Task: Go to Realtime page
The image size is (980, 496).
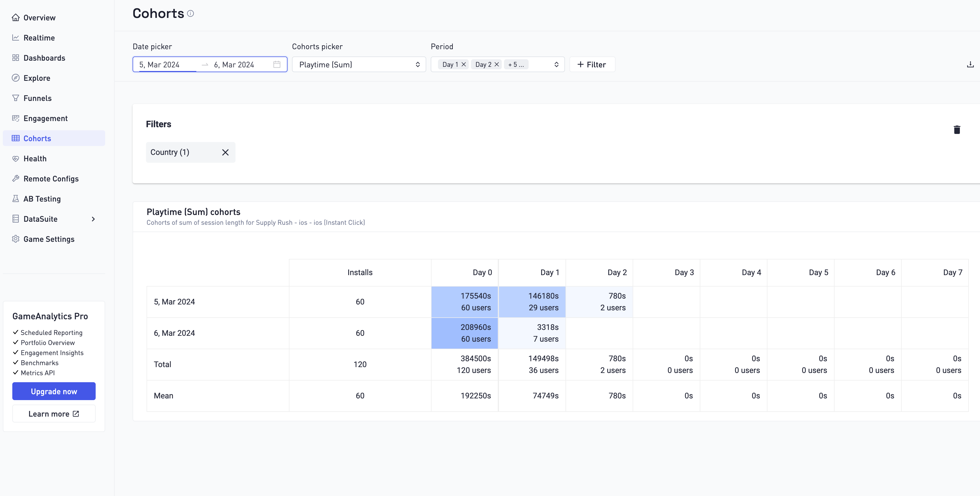Action: click(39, 38)
